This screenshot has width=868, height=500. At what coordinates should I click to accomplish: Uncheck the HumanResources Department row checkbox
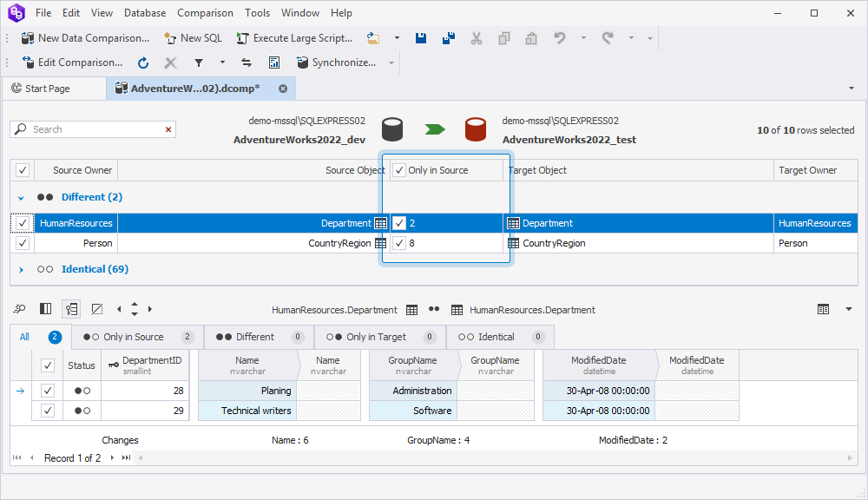pos(23,223)
